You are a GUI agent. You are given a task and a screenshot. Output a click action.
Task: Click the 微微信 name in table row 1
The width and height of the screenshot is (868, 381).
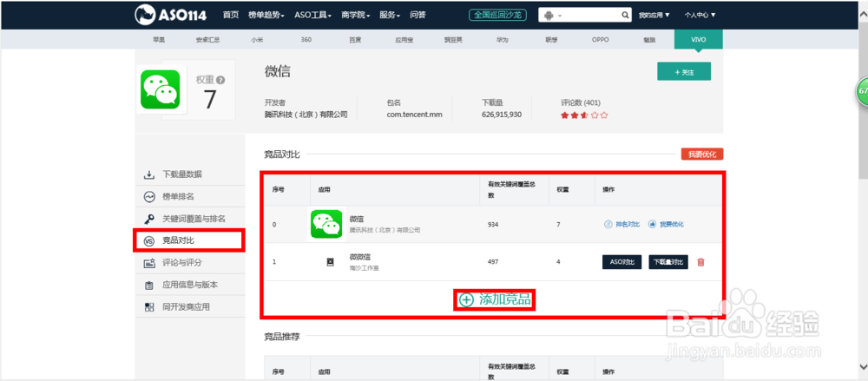coord(360,256)
